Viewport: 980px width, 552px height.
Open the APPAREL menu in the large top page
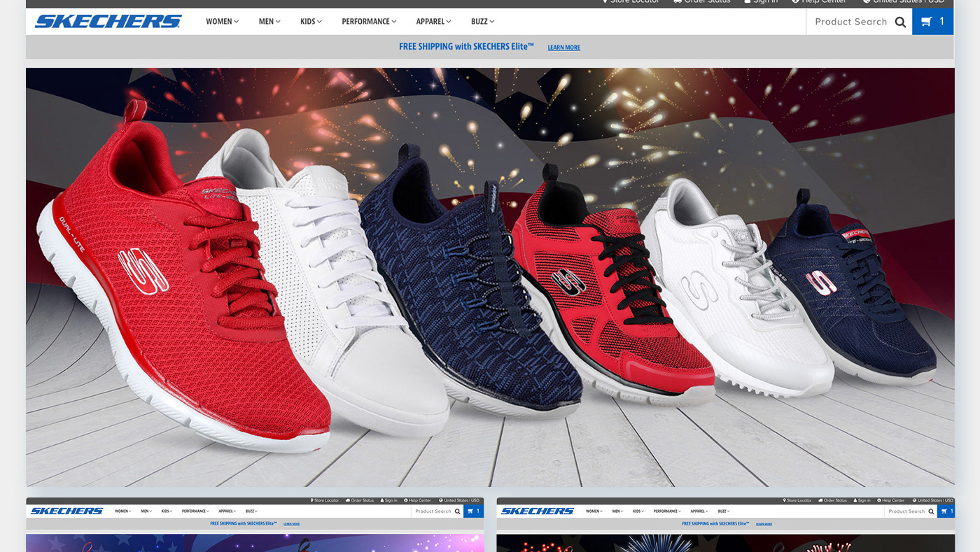[x=433, y=22]
